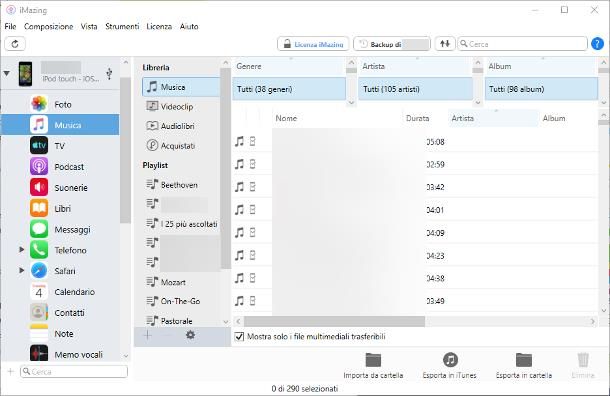Expand the Safari tree arrow

click(22, 270)
